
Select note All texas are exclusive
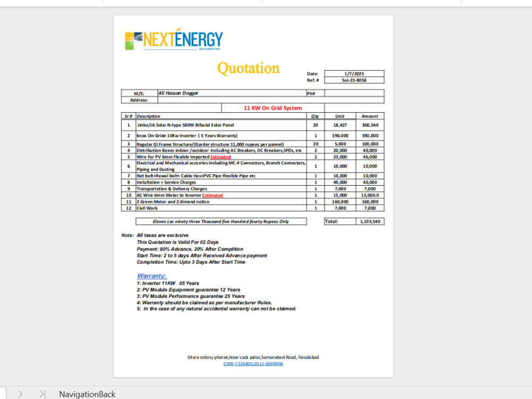[x=162, y=235]
